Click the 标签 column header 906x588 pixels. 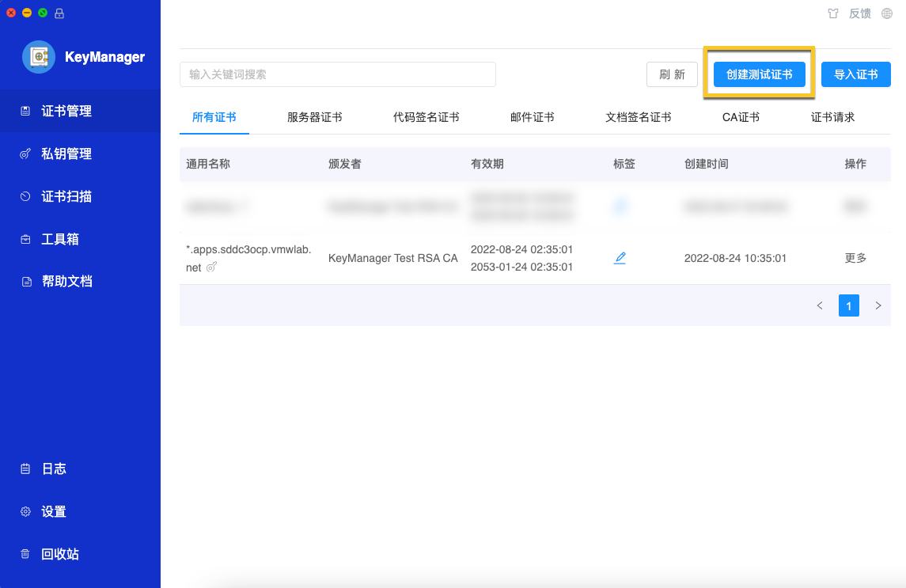coord(624,164)
